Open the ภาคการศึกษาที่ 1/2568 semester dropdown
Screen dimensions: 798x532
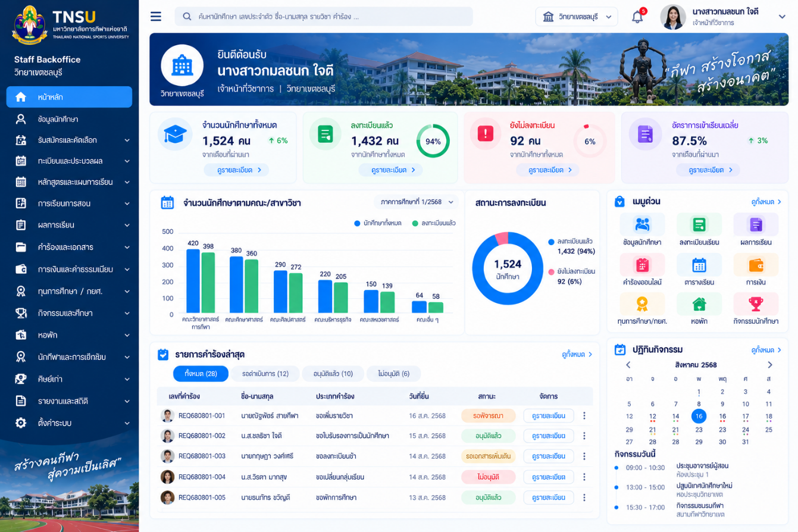(x=416, y=202)
